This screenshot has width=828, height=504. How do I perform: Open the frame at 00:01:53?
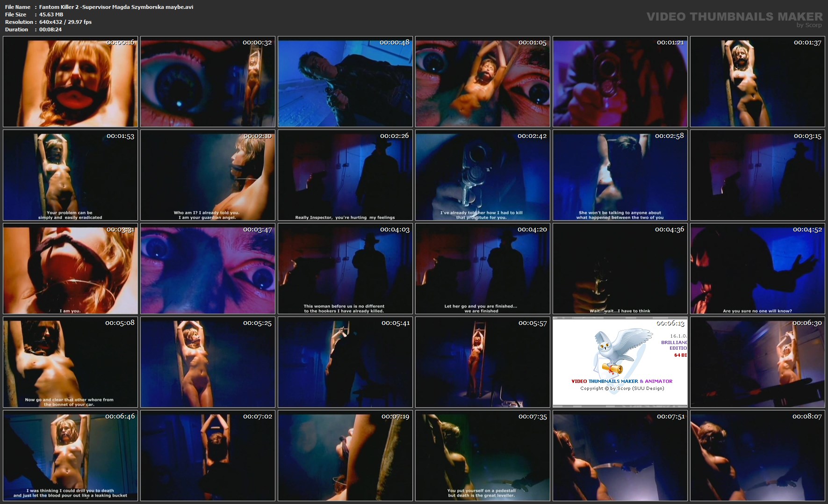(x=71, y=175)
